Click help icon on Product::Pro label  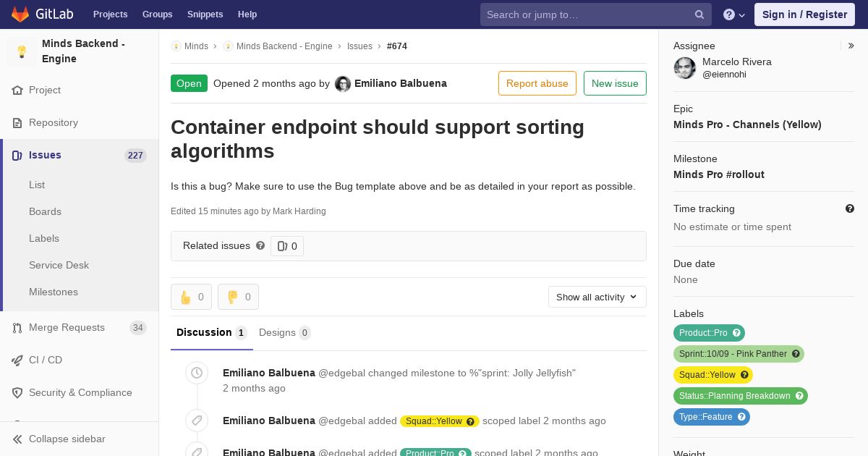(736, 333)
